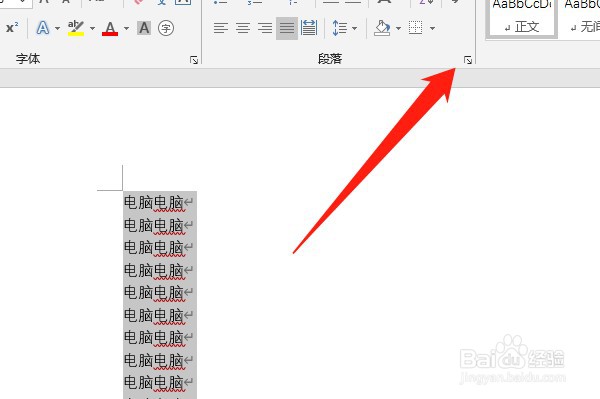The height and width of the screenshot is (399, 600).
Task: Center align the paragraph
Action: pyautogui.click(x=243, y=28)
